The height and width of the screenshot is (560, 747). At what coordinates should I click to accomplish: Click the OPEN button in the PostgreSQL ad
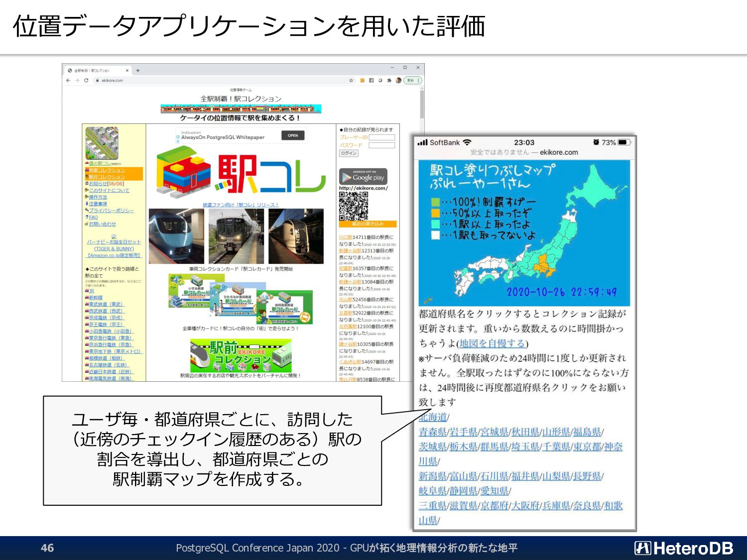(x=293, y=135)
